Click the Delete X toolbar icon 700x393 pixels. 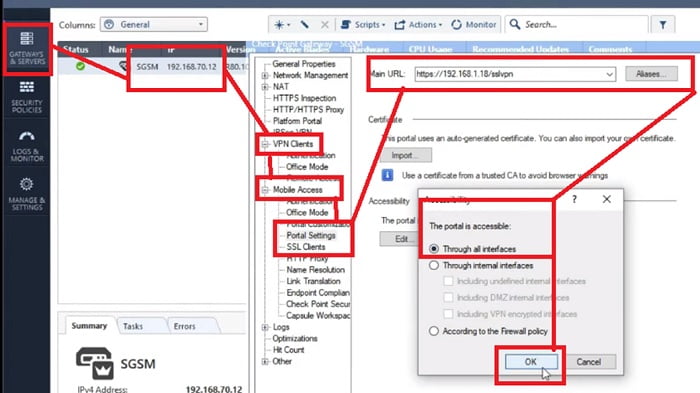point(325,25)
